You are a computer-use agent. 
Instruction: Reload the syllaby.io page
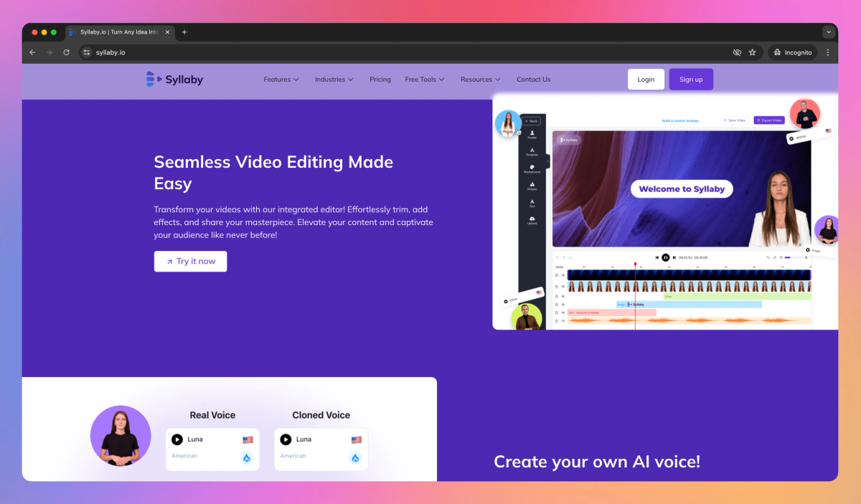(67, 52)
